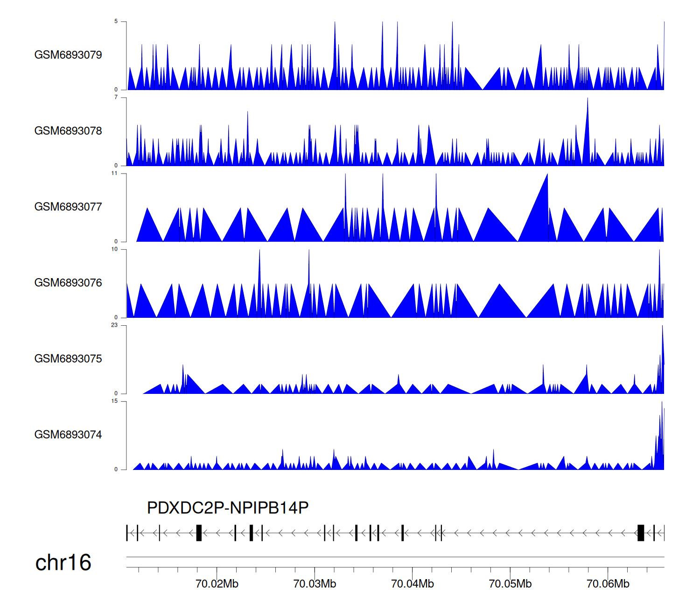Select the 70.06Mb axis position label
This screenshot has width=700, height=616.
608,584
